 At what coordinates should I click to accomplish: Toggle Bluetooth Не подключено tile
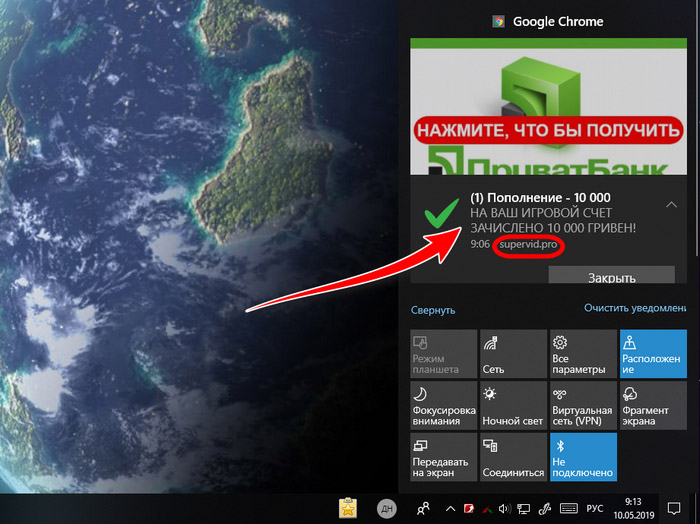(583, 457)
